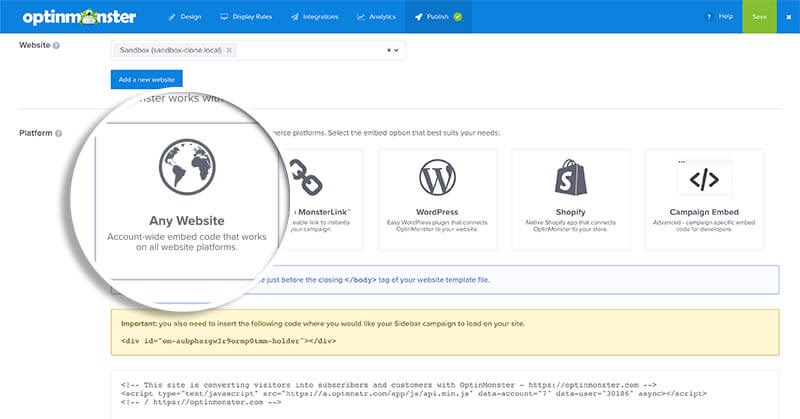800x419 pixels.
Task: Select the Any Website globe icon
Action: coord(187,167)
